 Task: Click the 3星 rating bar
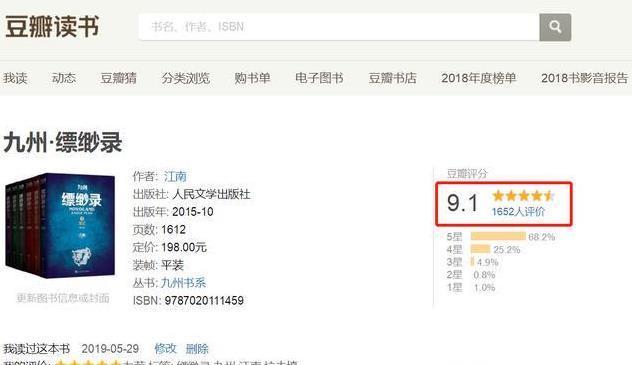(x=472, y=262)
